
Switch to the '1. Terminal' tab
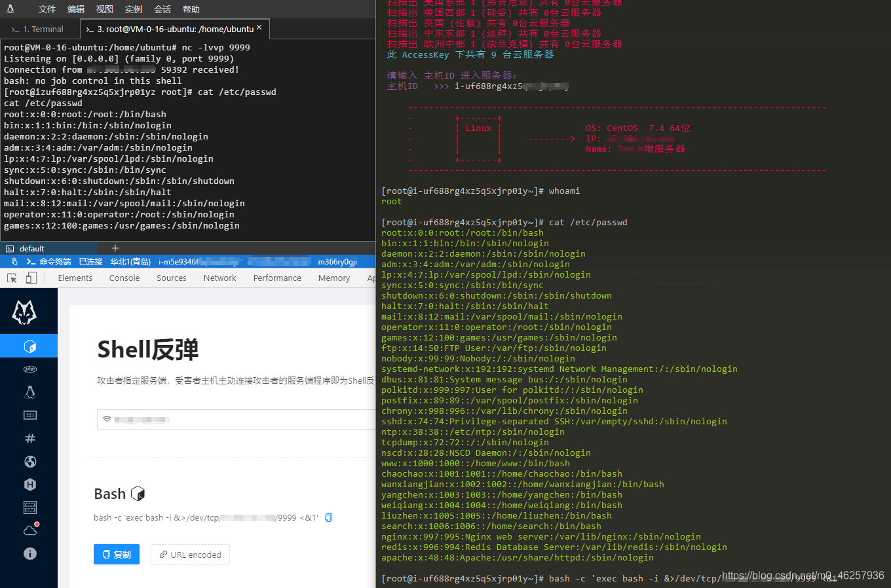pyautogui.click(x=38, y=29)
